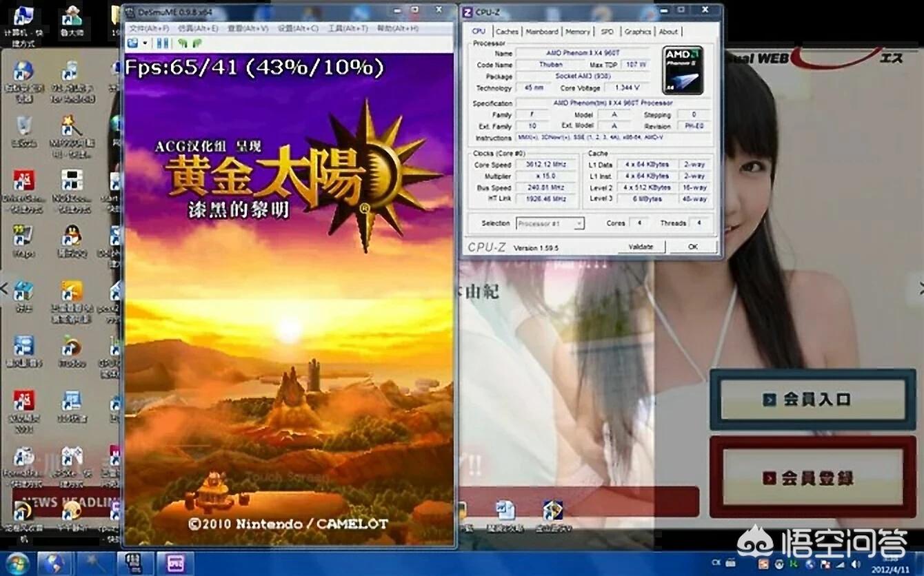Click the open ROM icon in DeSmuME toolbar

(133, 43)
